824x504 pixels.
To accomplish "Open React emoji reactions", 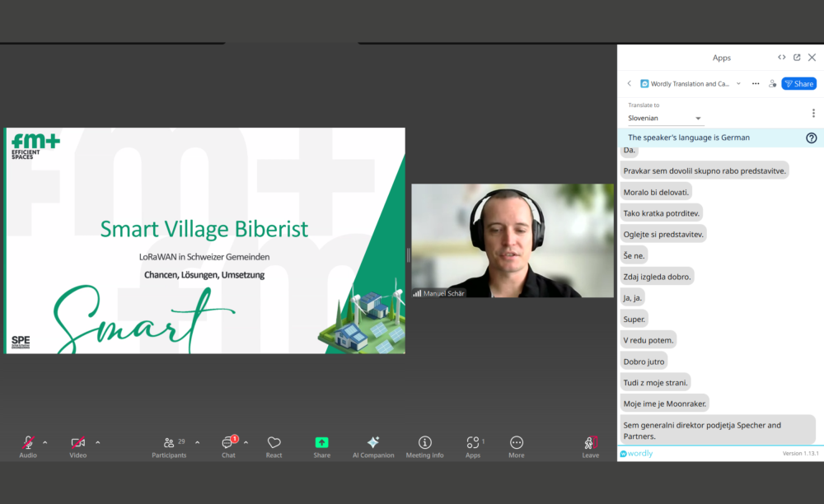I will click(274, 447).
